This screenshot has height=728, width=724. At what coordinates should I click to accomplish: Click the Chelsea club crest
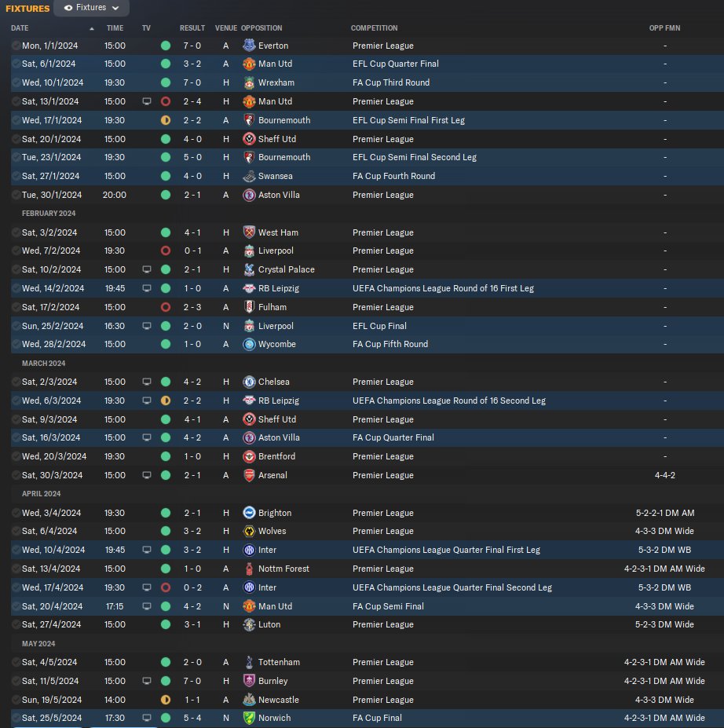tap(249, 382)
